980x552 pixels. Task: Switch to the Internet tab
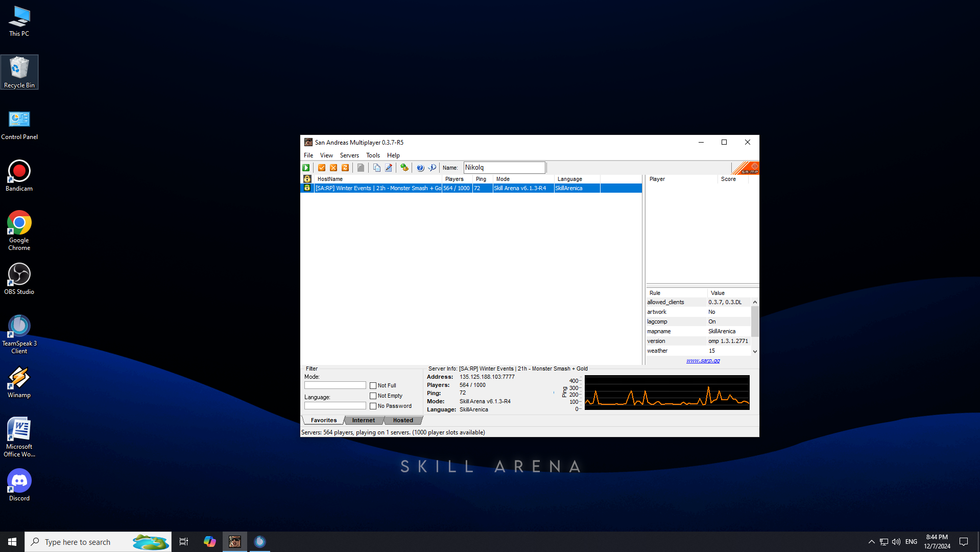coord(364,420)
